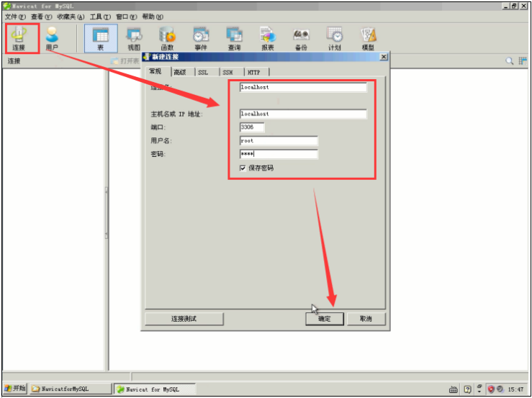Click the 取消 (Cancel) button
The height and width of the screenshot is (398, 532).
coord(366,319)
